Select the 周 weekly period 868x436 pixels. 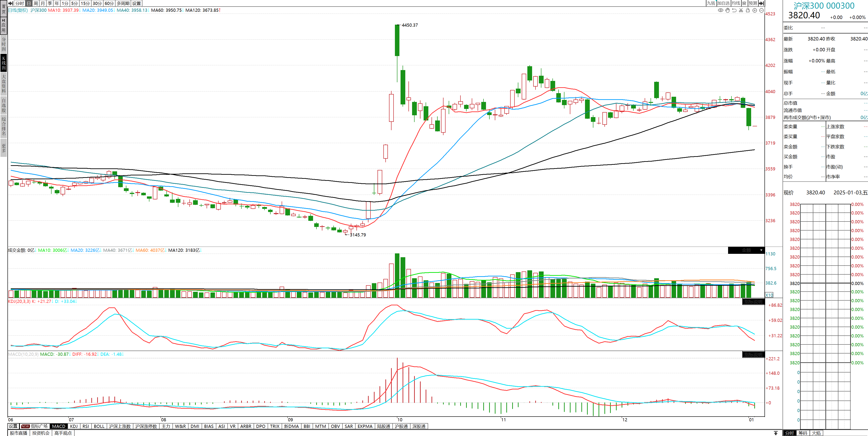coord(36,3)
